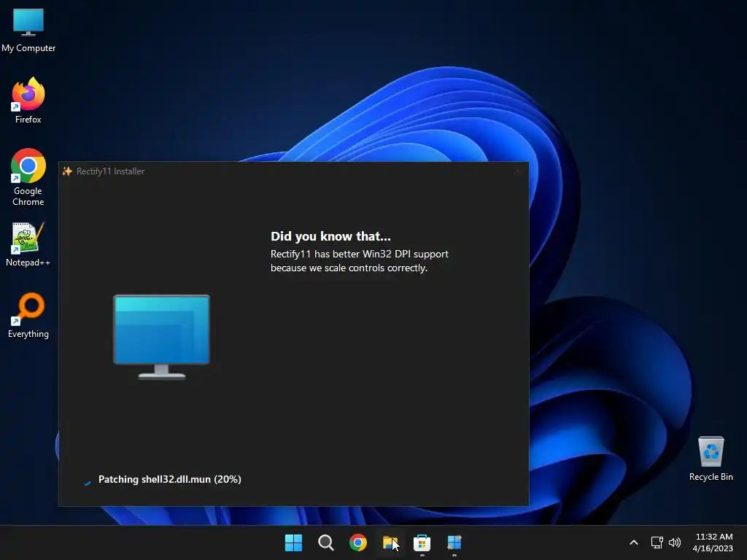Screen dimensions: 747x560
Task: Click the Win32 DPI support tip text
Action: [x=360, y=261]
